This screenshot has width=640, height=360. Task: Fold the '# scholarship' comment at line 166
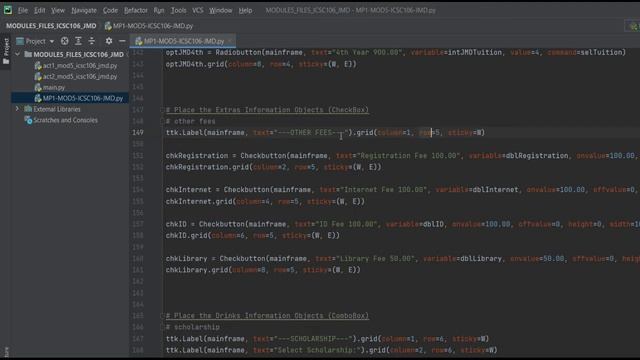click(x=162, y=327)
